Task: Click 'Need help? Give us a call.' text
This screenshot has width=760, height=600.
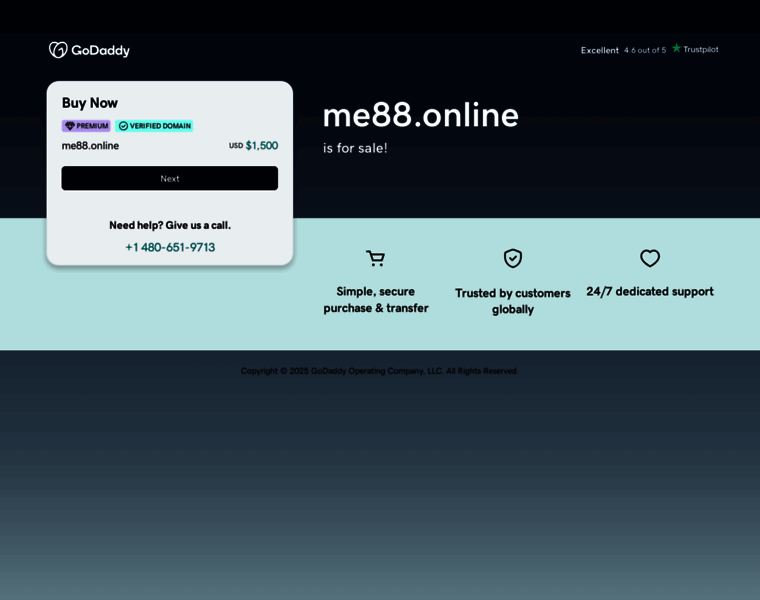Action: [170, 225]
